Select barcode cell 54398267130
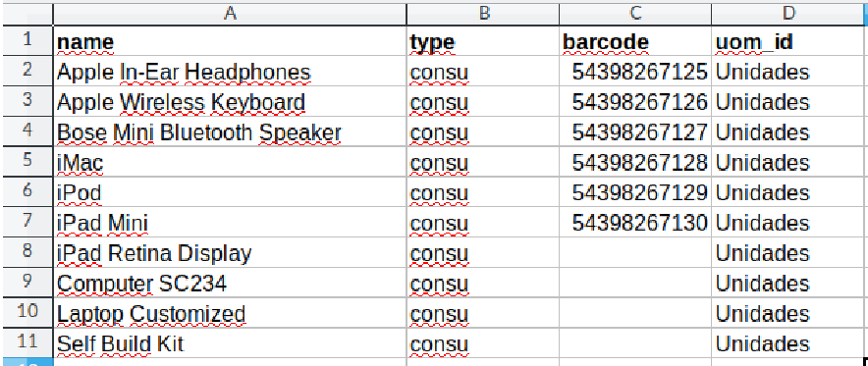 point(635,223)
